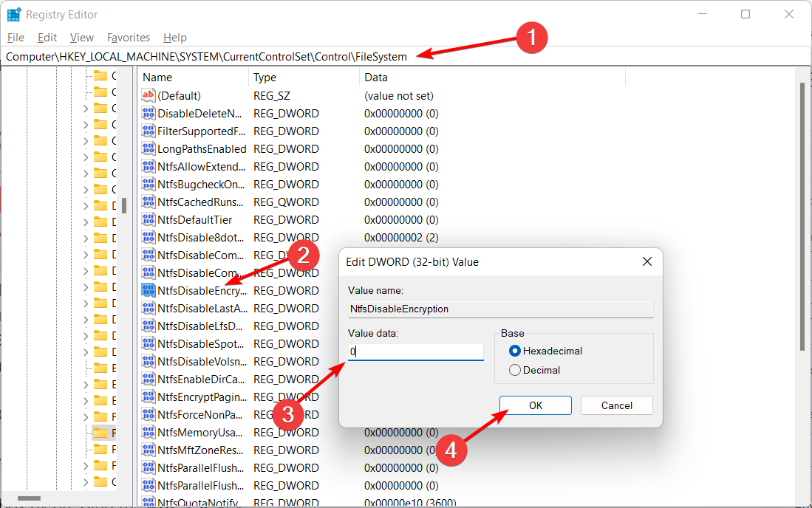Open the Favorites menu
Screen dimensions: 812x508
coord(129,37)
